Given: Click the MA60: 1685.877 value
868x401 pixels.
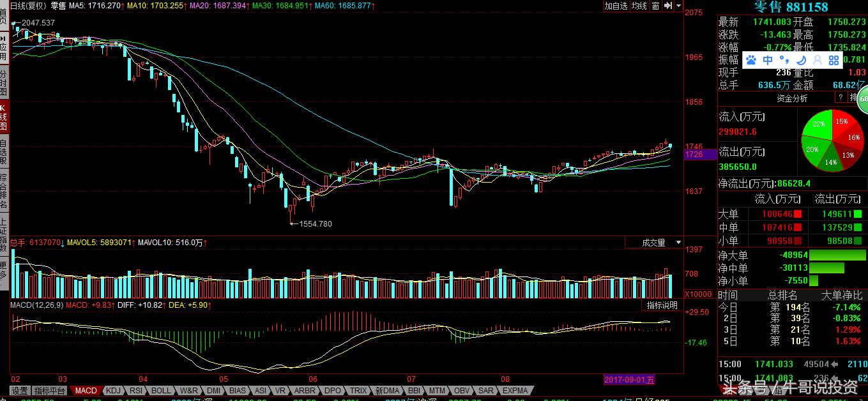Looking at the screenshot, I should pyautogui.click(x=344, y=5).
